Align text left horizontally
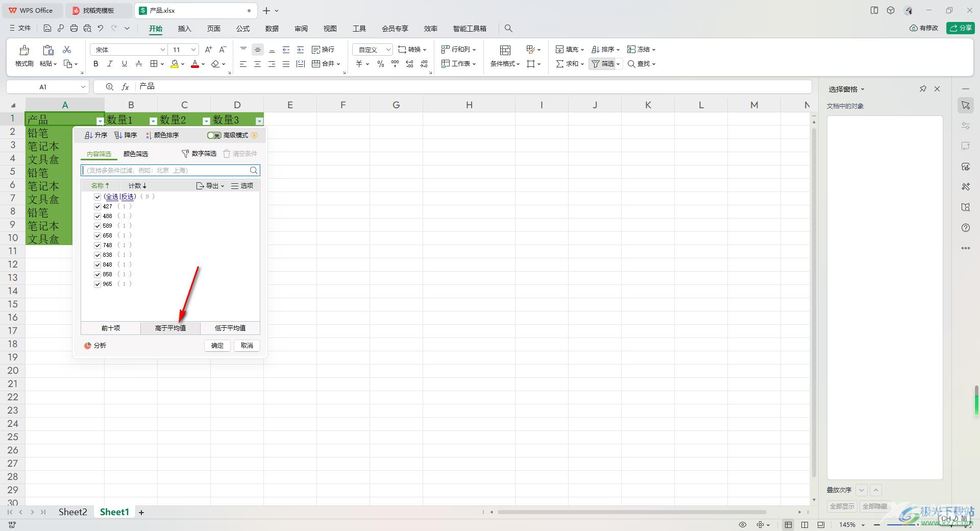 coord(243,64)
